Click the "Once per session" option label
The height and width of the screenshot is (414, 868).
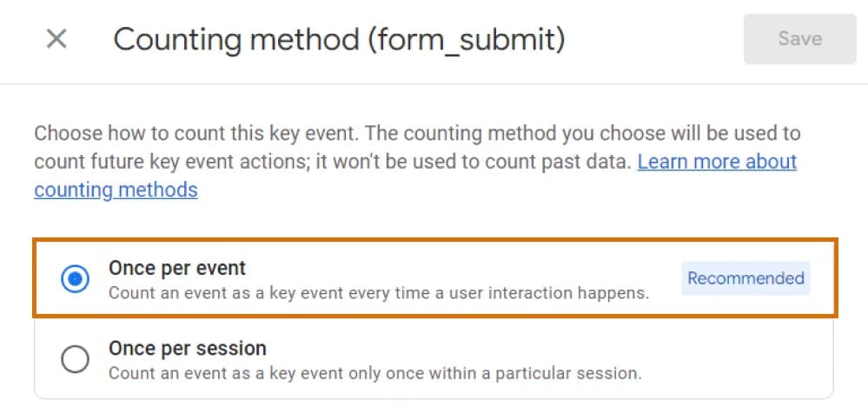187,349
